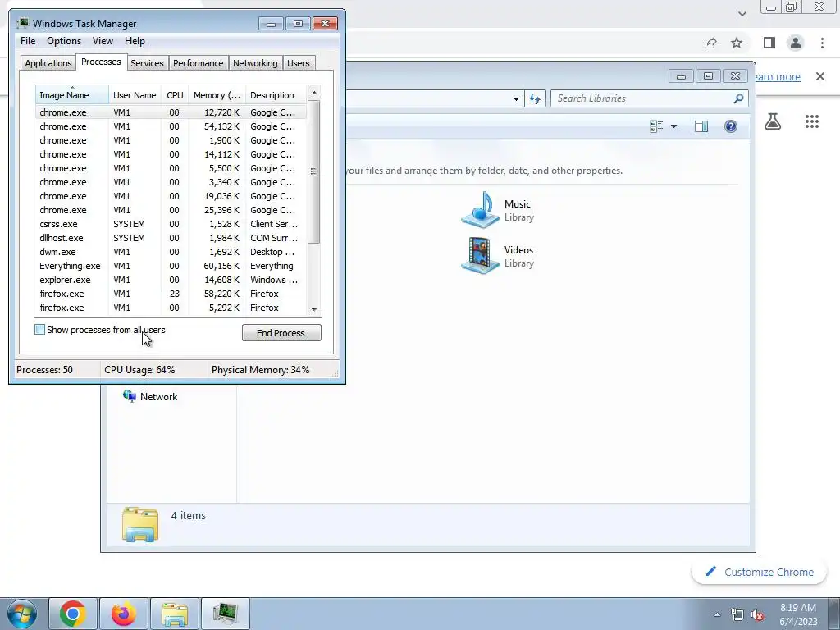This screenshot has height=630, width=840.
Task: Click the Videos library icon
Action: (480, 256)
